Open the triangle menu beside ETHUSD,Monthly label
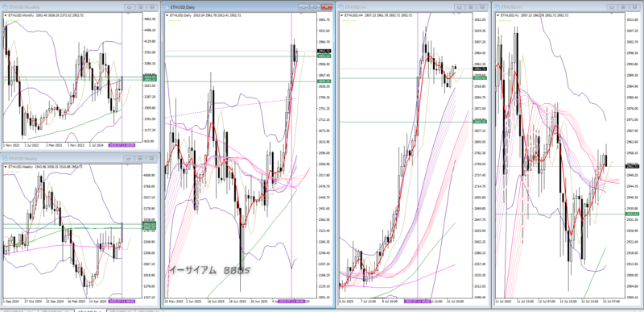The height and width of the screenshot is (312, 644). point(6,15)
